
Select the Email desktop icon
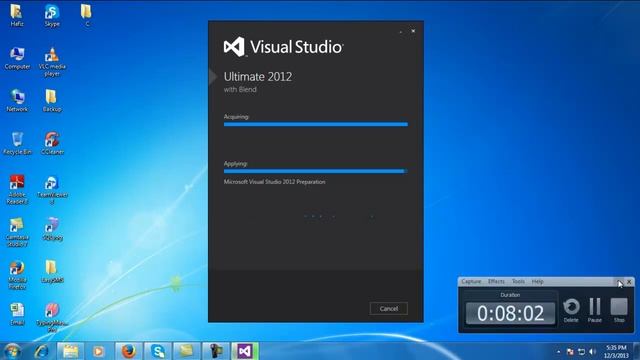point(17,314)
